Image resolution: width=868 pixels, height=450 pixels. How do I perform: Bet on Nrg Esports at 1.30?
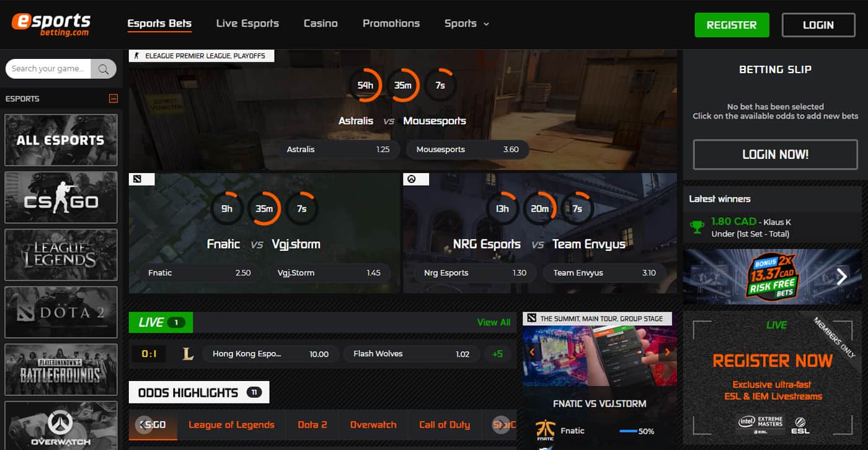475,272
